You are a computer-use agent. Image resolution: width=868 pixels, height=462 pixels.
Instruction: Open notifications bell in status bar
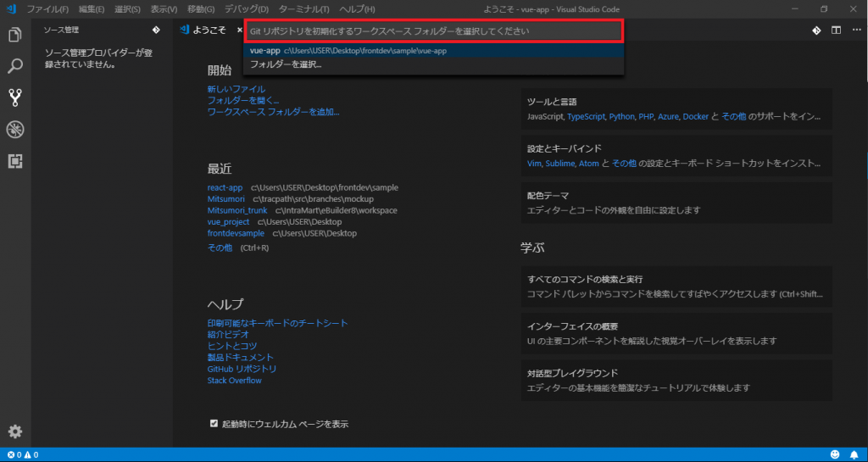point(854,455)
